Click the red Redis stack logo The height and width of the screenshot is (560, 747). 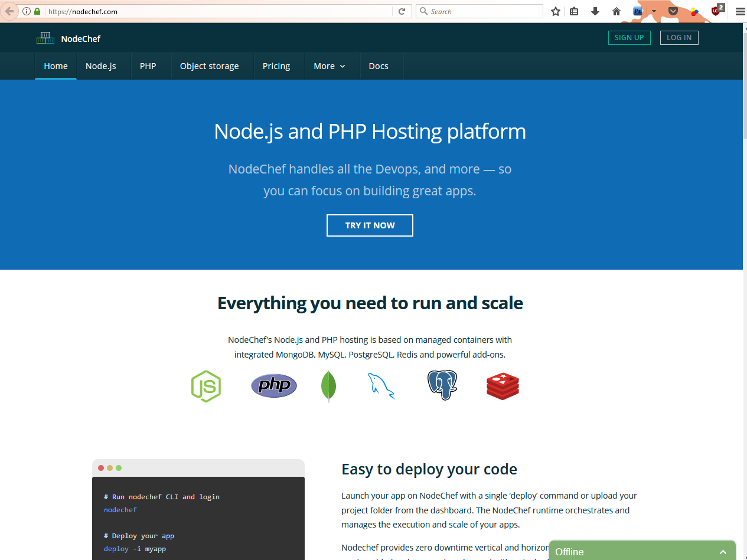[503, 386]
